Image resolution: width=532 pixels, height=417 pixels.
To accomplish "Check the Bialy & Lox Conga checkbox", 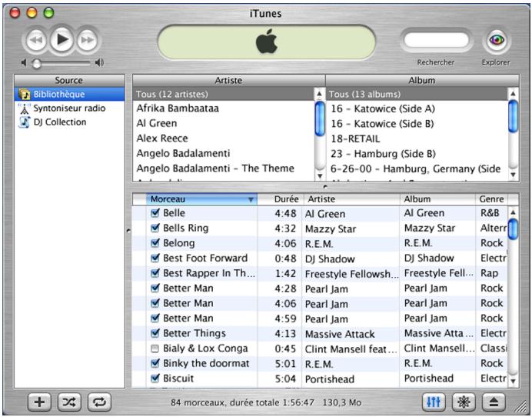I will click(x=155, y=349).
